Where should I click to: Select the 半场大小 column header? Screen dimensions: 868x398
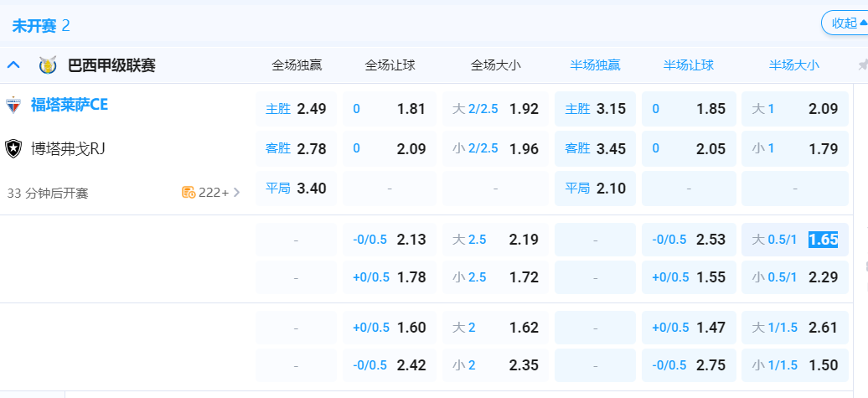tap(794, 65)
